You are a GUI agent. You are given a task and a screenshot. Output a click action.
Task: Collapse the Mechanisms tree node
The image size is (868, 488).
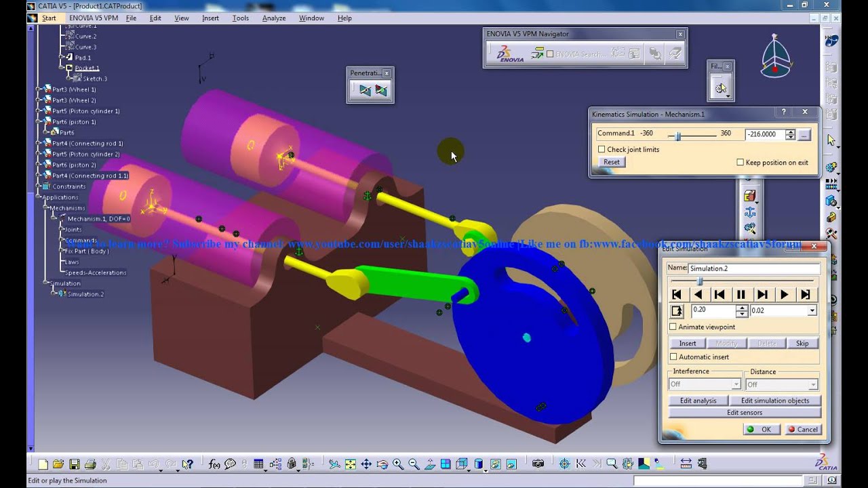[45, 208]
